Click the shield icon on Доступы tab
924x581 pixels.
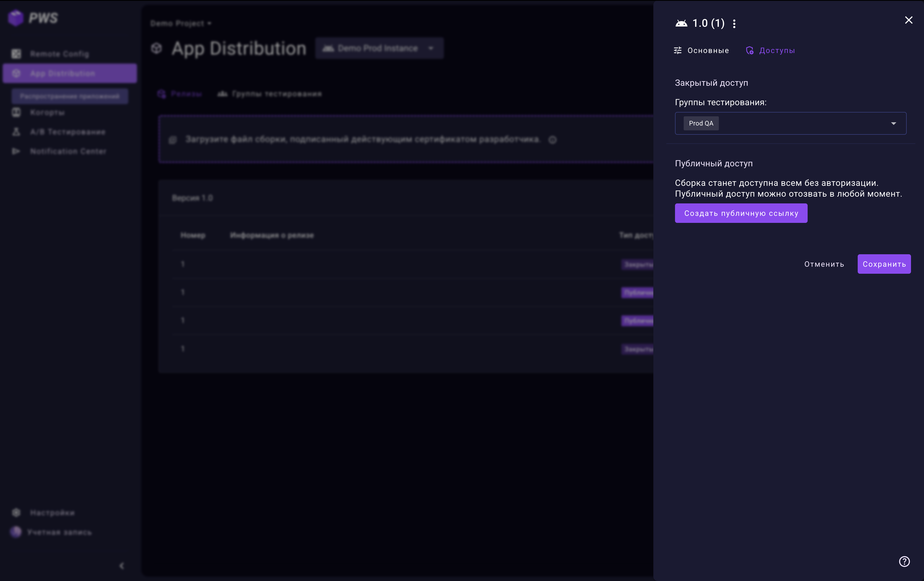click(749, 51)
